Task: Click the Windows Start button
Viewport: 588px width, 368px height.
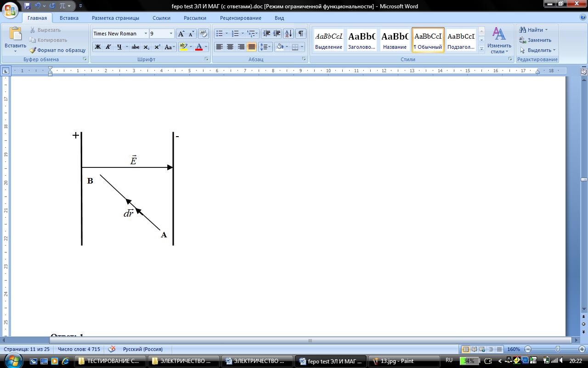Action: click(12, 361)
